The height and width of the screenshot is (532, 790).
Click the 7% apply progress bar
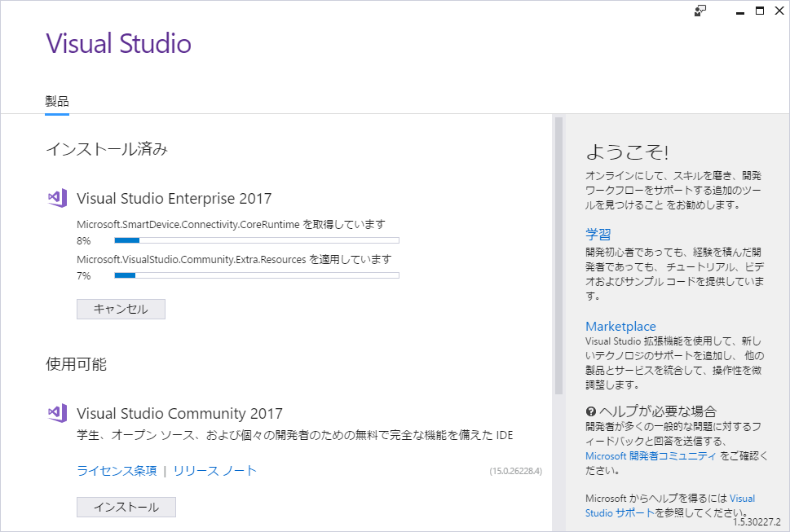[257, 275]
